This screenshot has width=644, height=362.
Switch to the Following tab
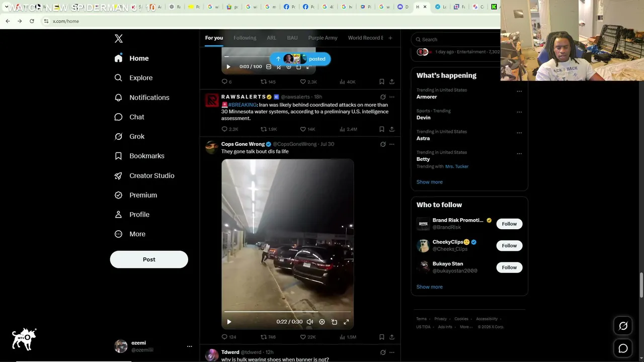245,38
